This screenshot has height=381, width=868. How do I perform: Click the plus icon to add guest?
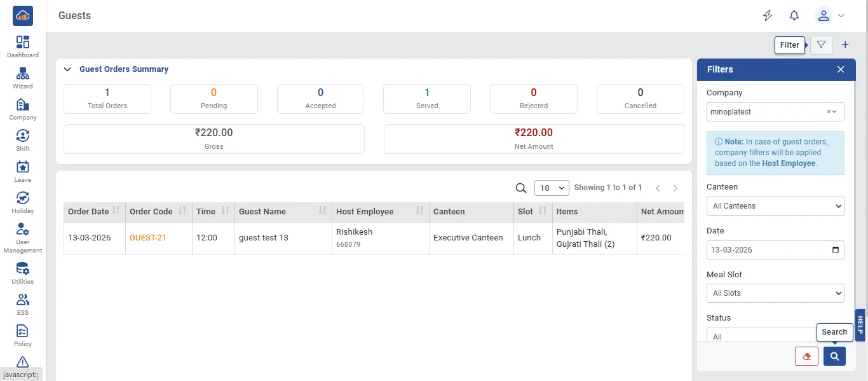845,45
